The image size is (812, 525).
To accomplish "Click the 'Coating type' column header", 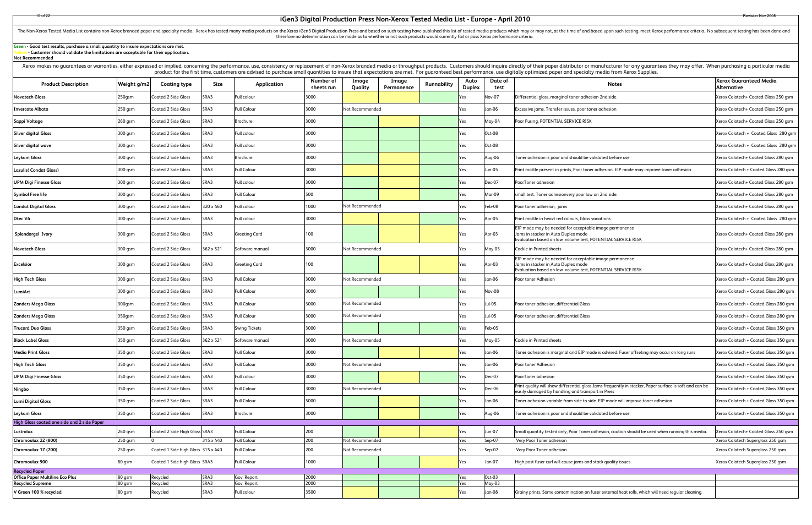I will [x=176, y=84].
